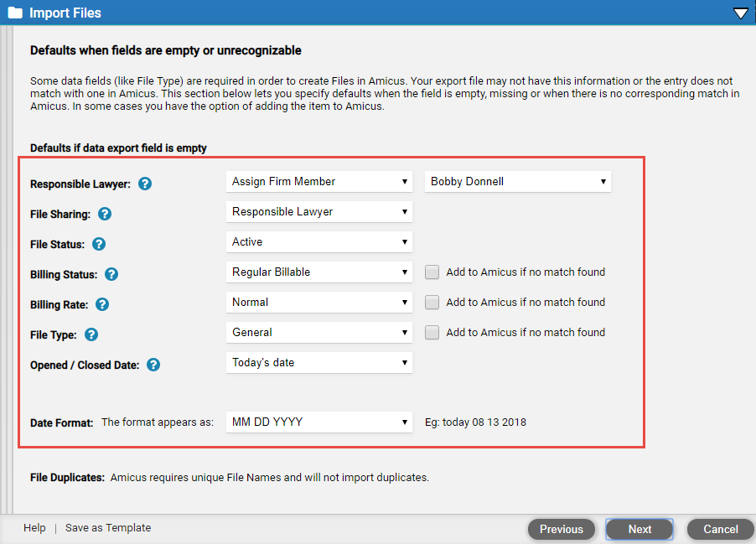This screenshot has width=756, height=544.
Task: Click the Save as Template link
Action: [x=108, y=527]
